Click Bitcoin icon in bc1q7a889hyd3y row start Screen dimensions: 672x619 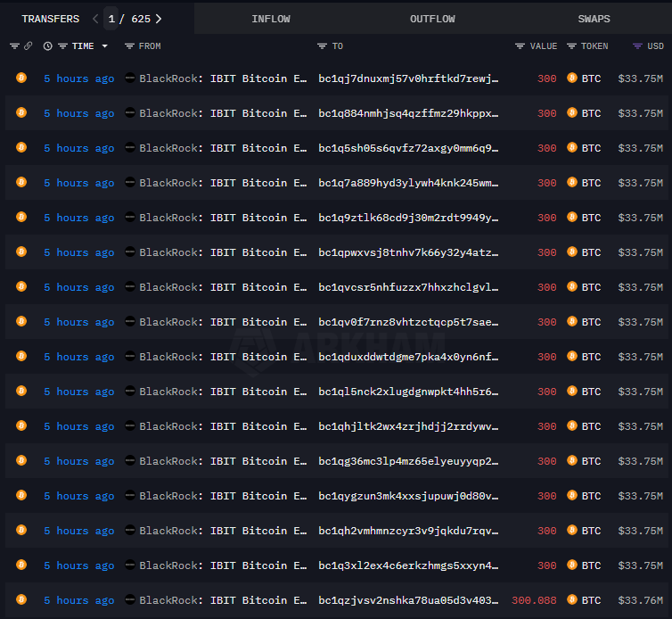click(21, 182)
